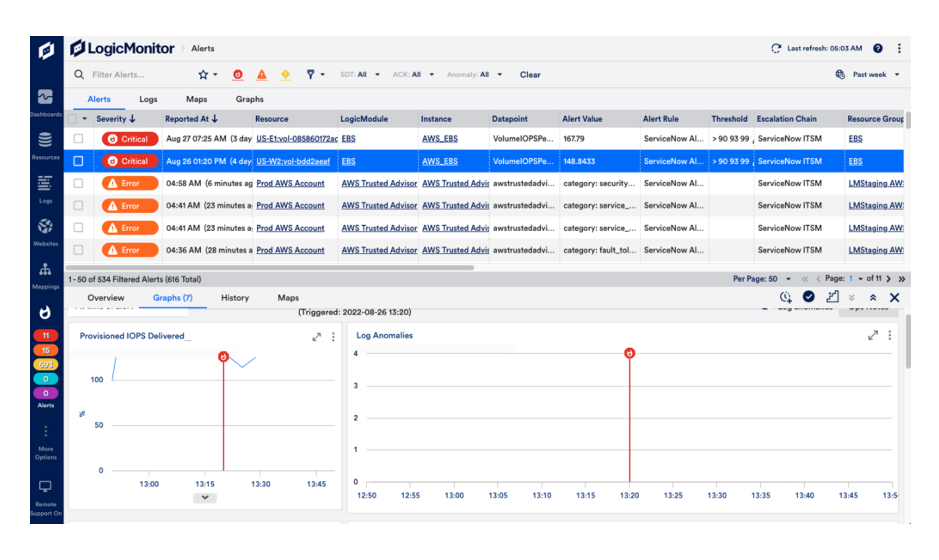Open the US-E1:vol-085860172ac resource link
The image size is (939, 560).
pos(297,139)
